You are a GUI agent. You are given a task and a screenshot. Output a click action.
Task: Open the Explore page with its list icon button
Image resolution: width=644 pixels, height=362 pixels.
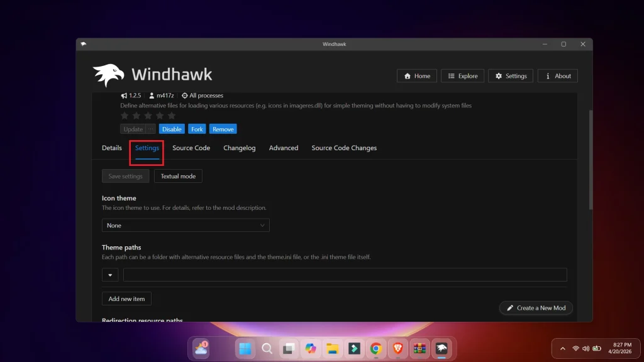click(462, 75)
